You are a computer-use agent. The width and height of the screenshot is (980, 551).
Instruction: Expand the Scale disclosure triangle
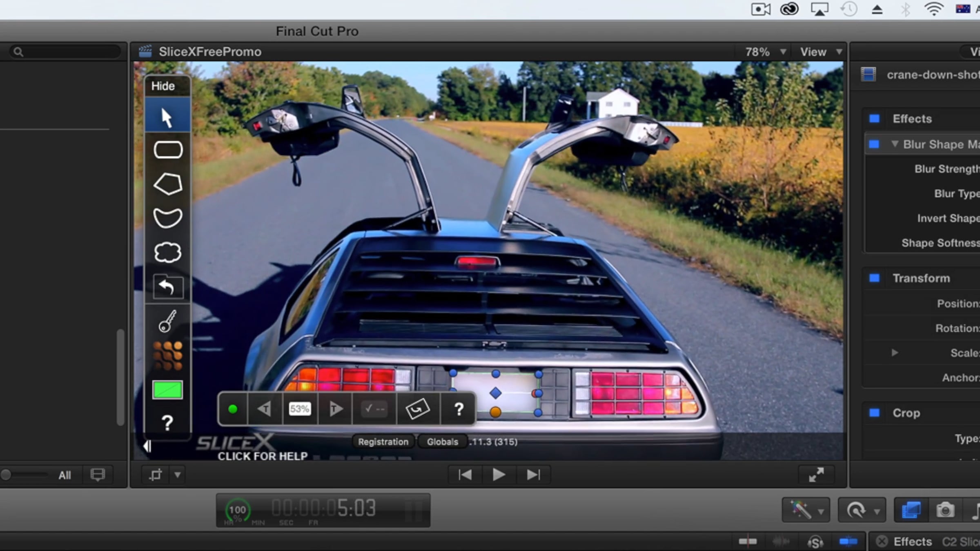[895, 353]
